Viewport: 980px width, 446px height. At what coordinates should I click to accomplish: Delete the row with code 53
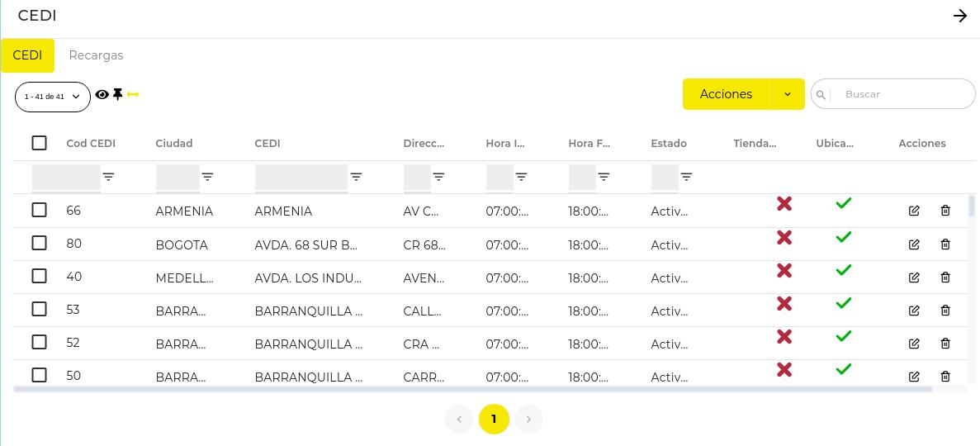point(945,311)
